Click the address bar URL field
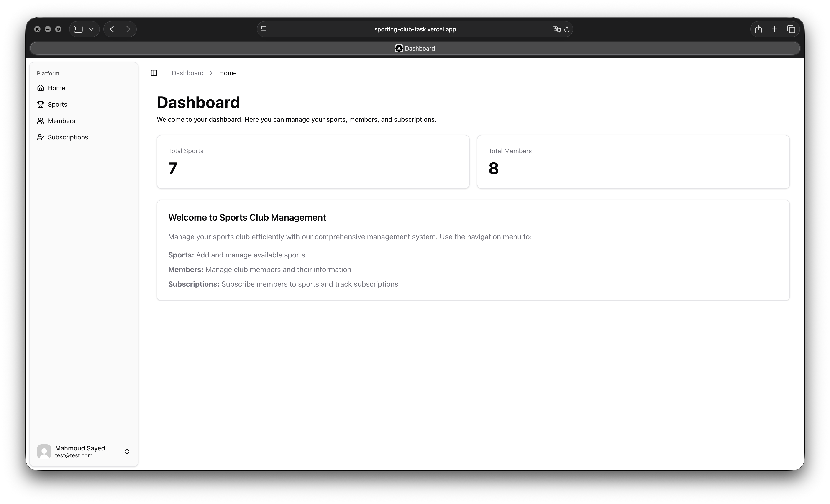 point(415,29)
